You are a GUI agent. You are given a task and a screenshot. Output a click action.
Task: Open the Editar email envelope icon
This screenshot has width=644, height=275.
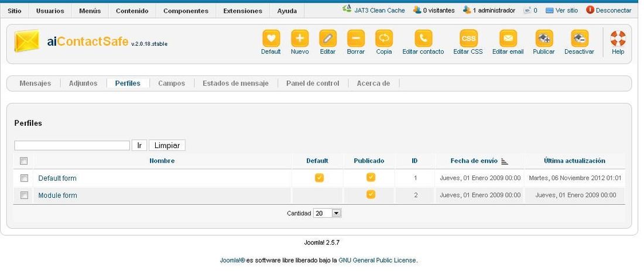(x=508, y=39)
